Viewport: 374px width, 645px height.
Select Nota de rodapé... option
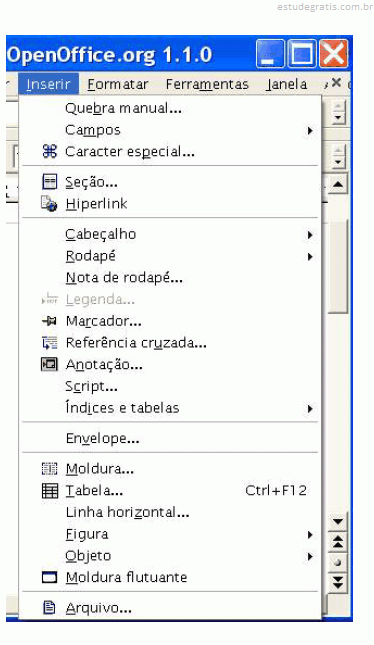coord(170,278)
